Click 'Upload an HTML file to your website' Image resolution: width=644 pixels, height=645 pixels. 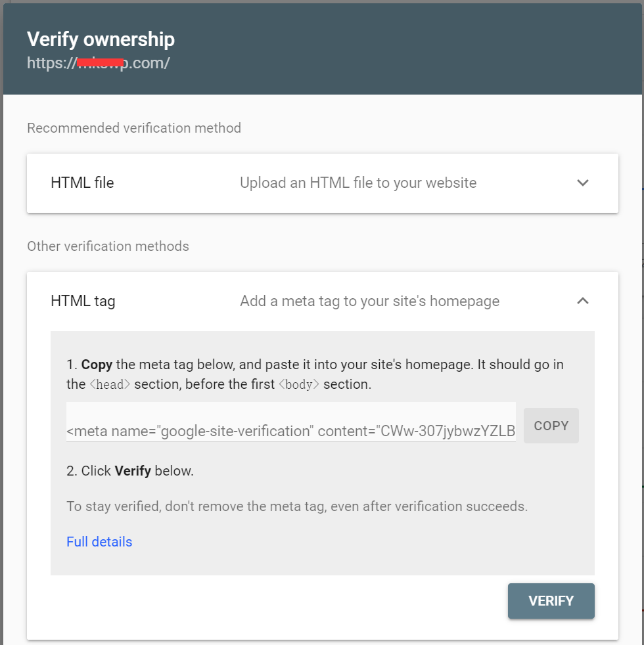(x=358, y=183)
